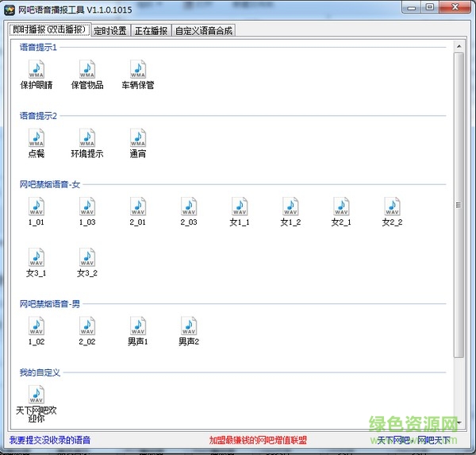Select the 女1_1 WAV file icon
Viewport: 476px width, 455px height.
click(x=240, y=206)
